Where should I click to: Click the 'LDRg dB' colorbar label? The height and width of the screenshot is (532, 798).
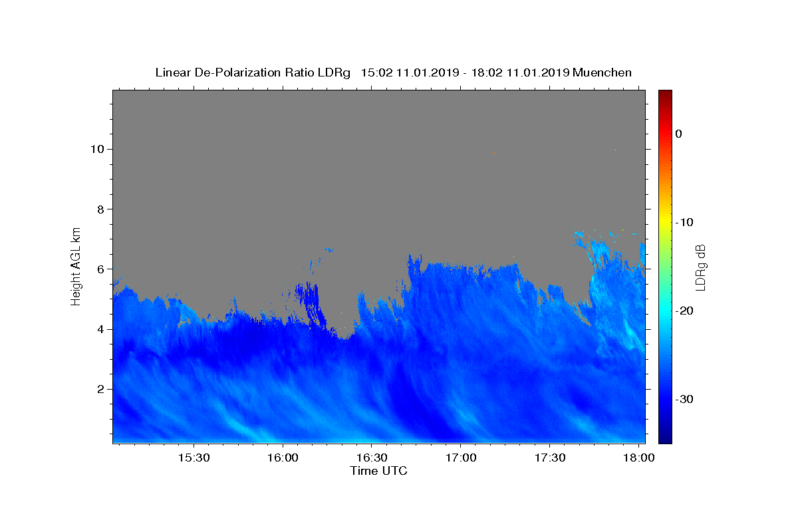coord(700,267)
